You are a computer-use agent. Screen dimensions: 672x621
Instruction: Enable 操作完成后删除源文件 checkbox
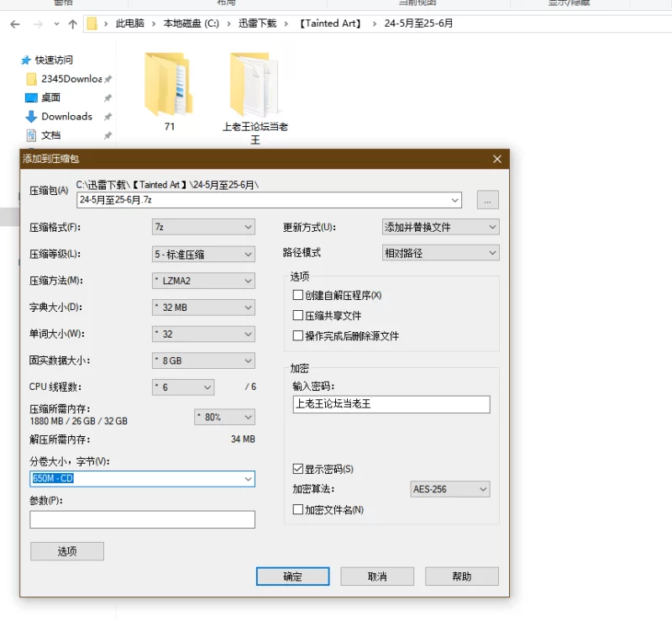(298, 335)
